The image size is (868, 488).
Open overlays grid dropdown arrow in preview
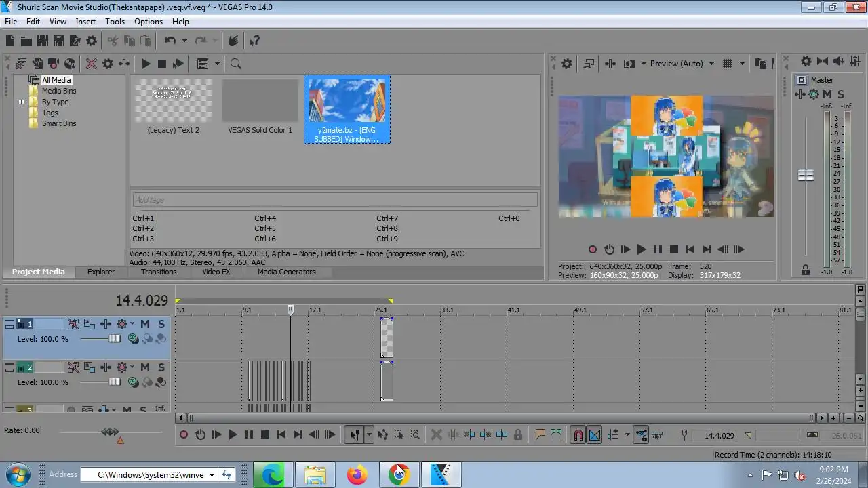pos(742,64)
